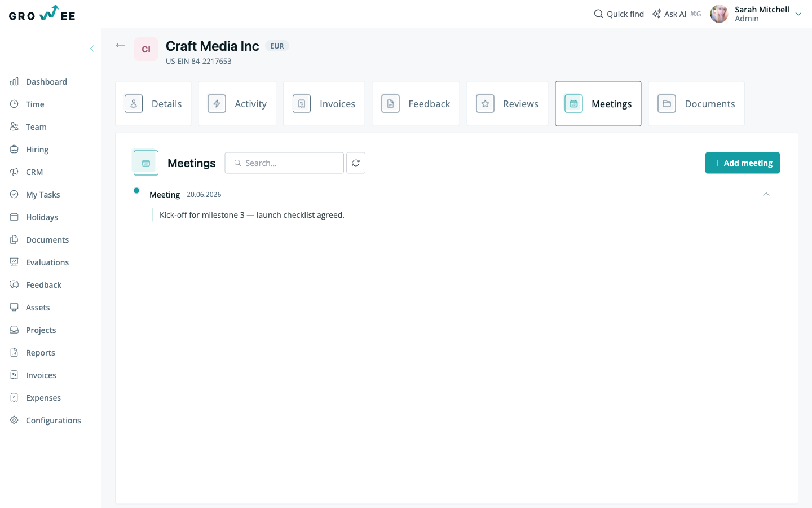Open Team in the sidebar

coord(36,127)
